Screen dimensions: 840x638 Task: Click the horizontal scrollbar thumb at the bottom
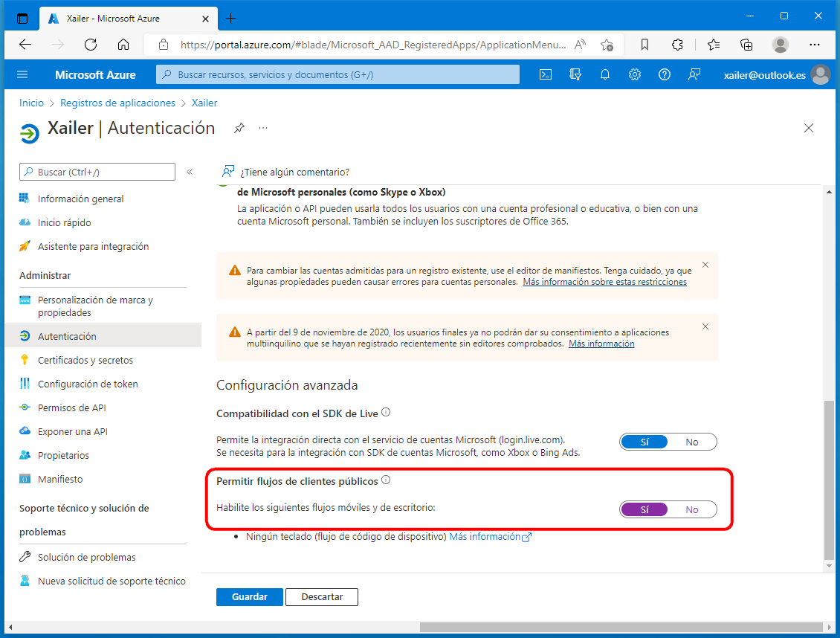[621, 627]
